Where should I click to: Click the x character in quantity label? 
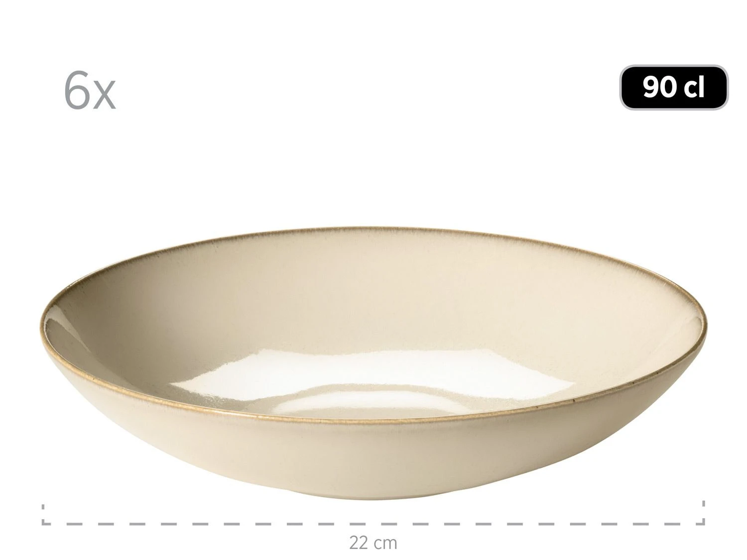[x=106, y=97]
